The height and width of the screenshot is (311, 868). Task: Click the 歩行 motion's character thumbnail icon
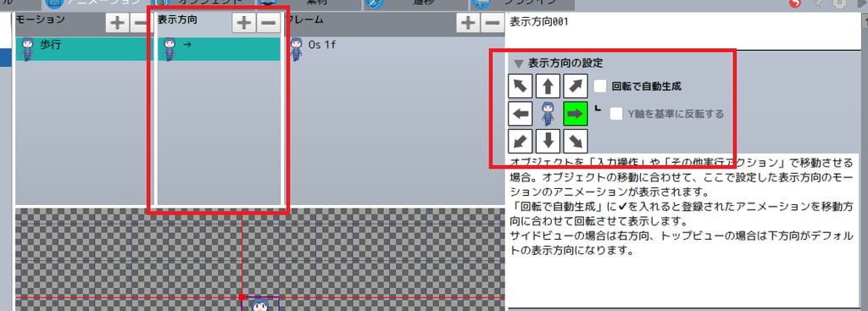click(27, 48)
